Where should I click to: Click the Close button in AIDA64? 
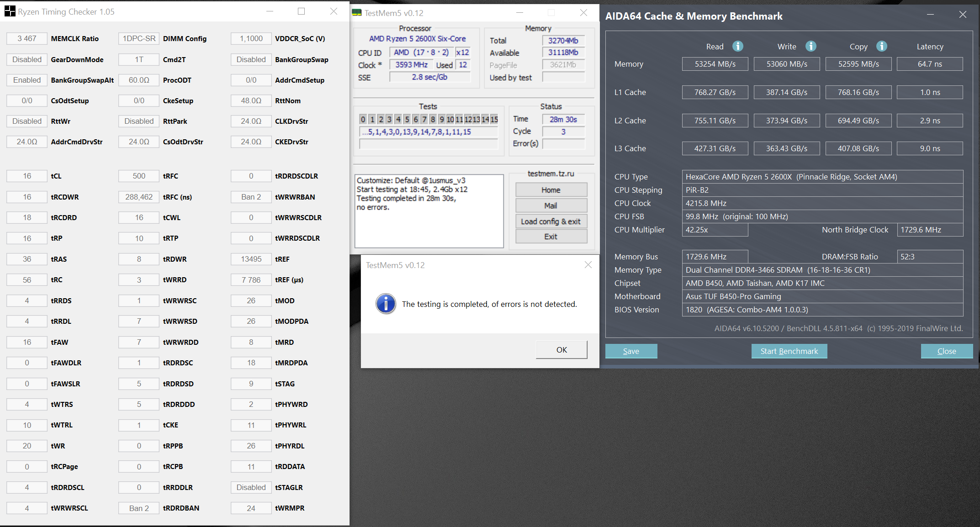[946, 351]
